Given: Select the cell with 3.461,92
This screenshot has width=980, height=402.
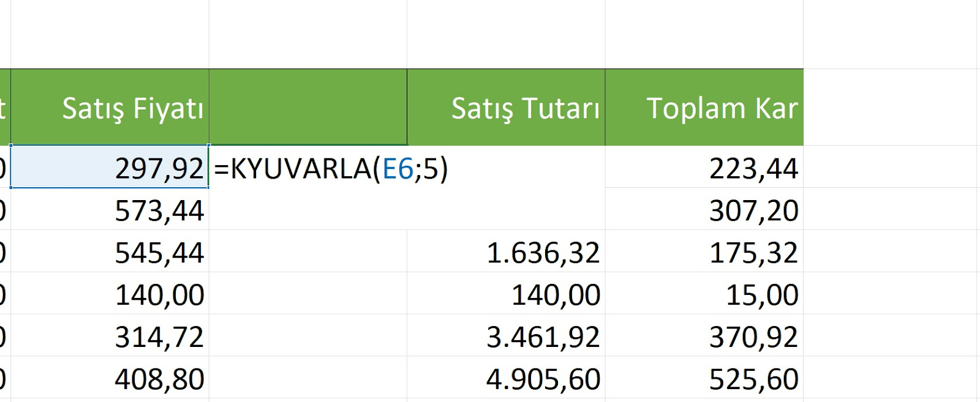Looking at the screenshot, I should coord(506,337).
